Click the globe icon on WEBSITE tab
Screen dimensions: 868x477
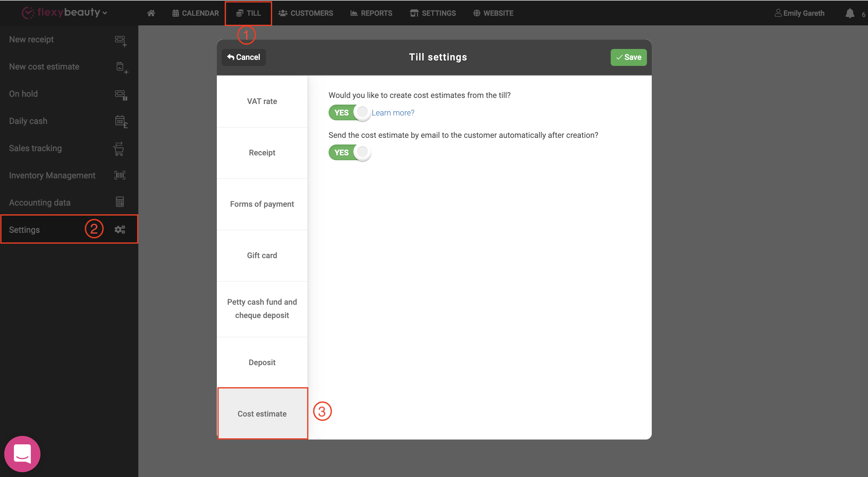click(x=477, y=13)
